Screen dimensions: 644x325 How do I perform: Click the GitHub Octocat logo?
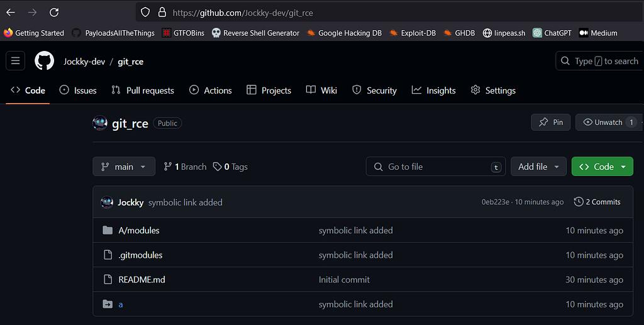pyautogui.click(x=45, y=61)
